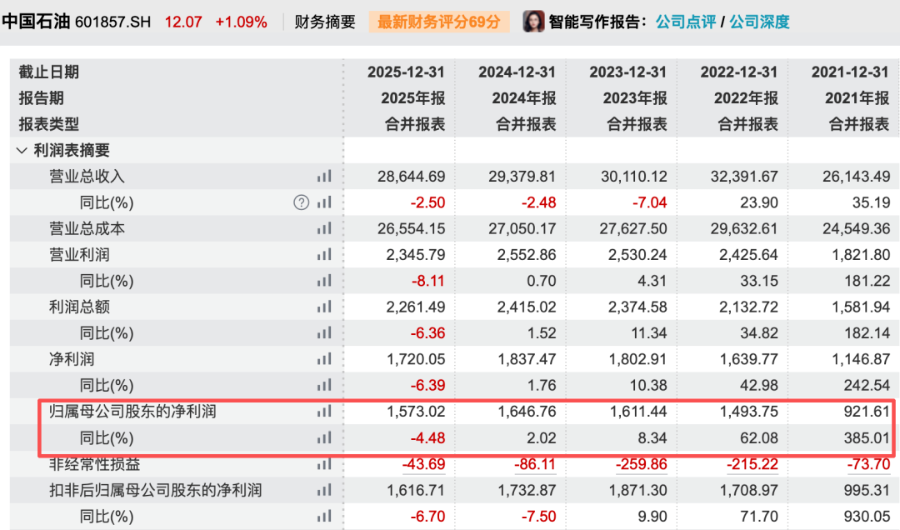The width and height of the screenshot is (900, 530).
Task: Select the 2021-12-31 column header
Action: click(850, 73)
